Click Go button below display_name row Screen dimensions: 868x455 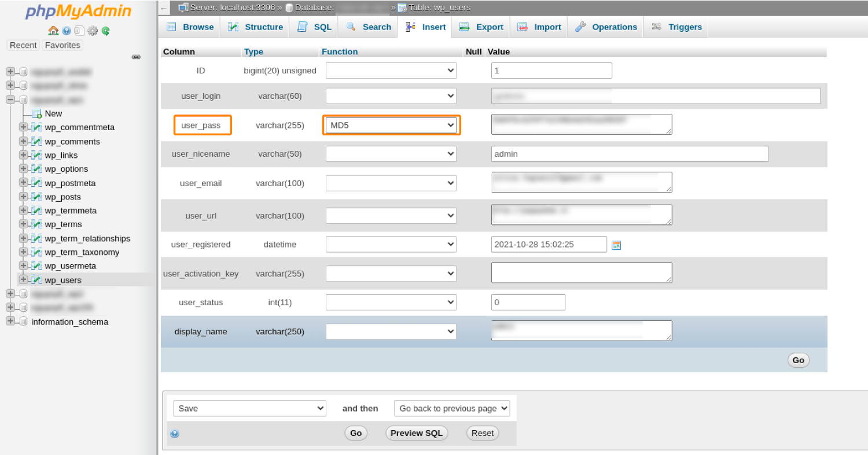pos(799,360)
